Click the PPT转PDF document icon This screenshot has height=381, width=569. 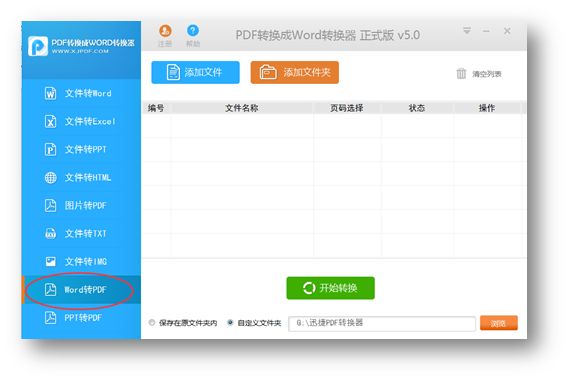(50, 318)
